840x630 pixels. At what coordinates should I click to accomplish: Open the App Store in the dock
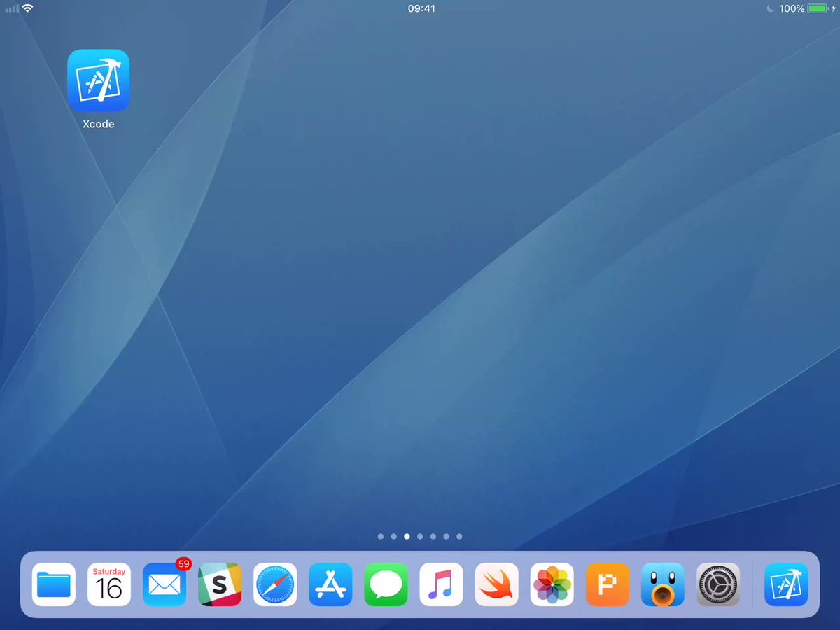tap(330, 584)
